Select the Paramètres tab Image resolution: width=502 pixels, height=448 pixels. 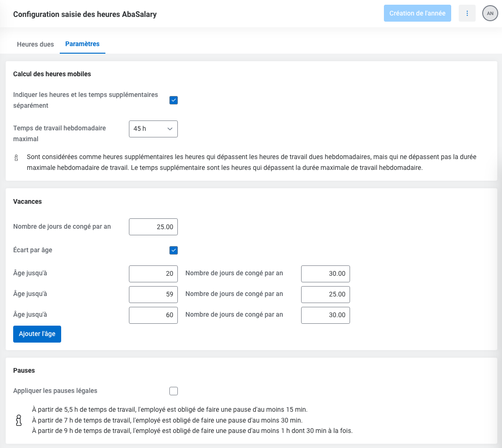point(82,44)
